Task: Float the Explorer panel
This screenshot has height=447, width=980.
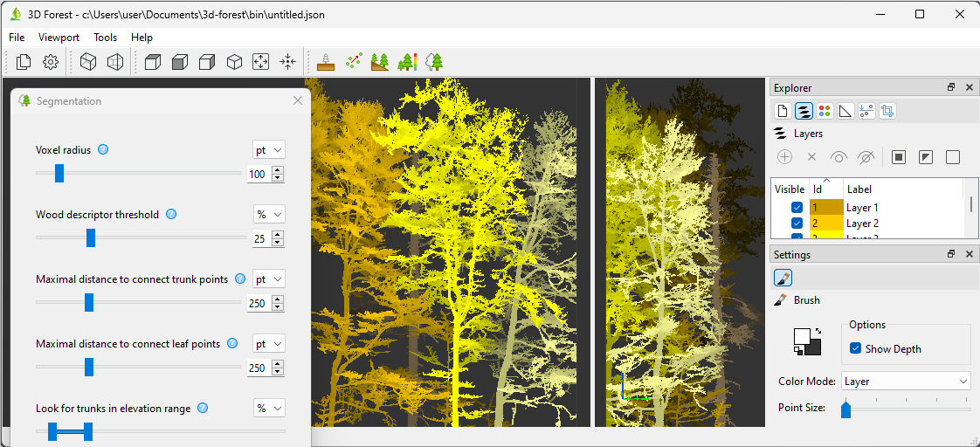Action: pyautogui.click(x=951, y=88)
